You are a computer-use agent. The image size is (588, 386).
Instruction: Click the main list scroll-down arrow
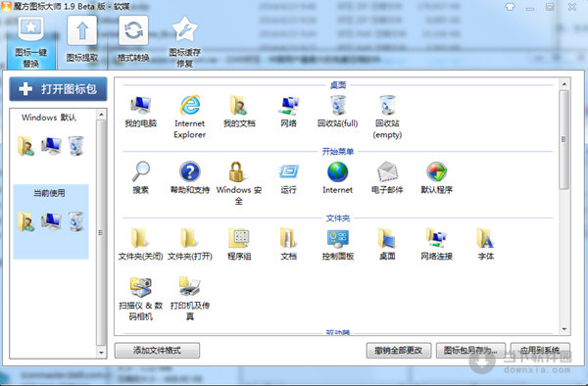click(x=564, y=329)
